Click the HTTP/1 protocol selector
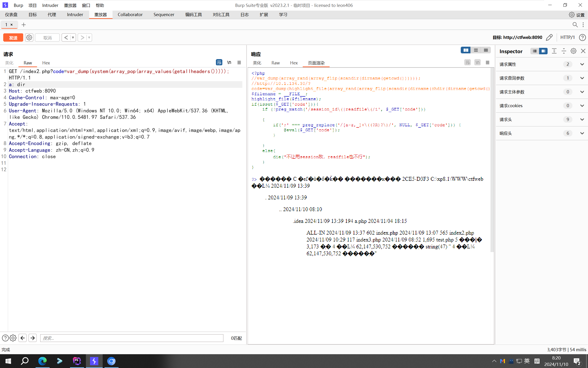588x368 pixels. pyautogui.click(x=567, y=37)
